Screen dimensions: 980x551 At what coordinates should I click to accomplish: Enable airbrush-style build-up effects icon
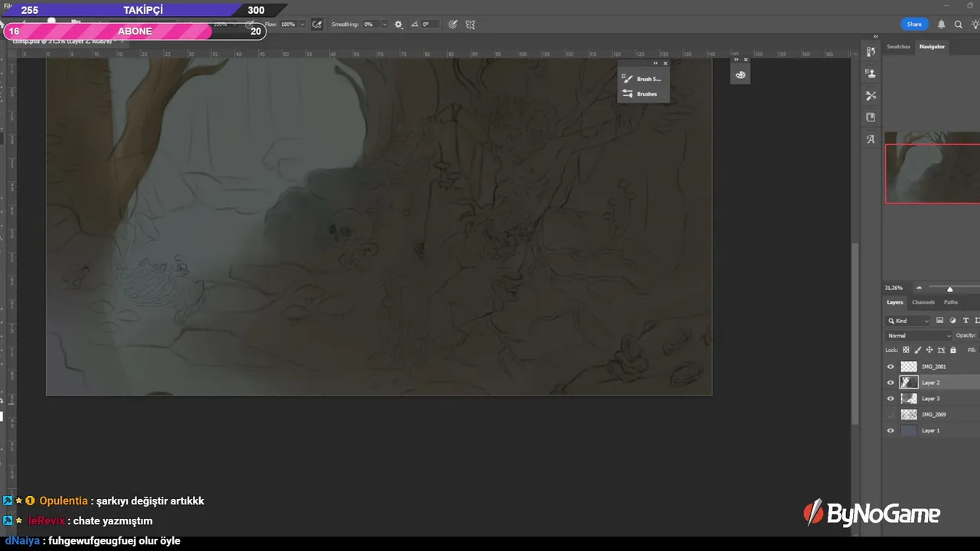click(317, 24)
